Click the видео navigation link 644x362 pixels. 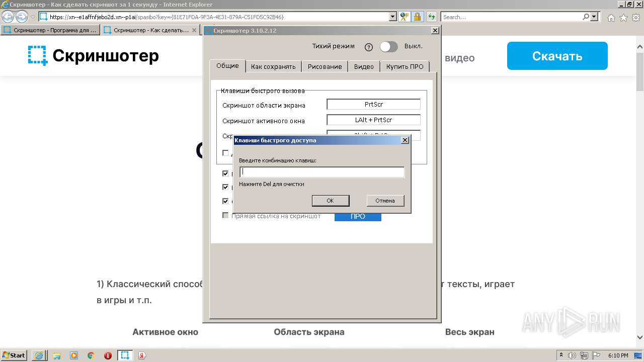[459, 58]
